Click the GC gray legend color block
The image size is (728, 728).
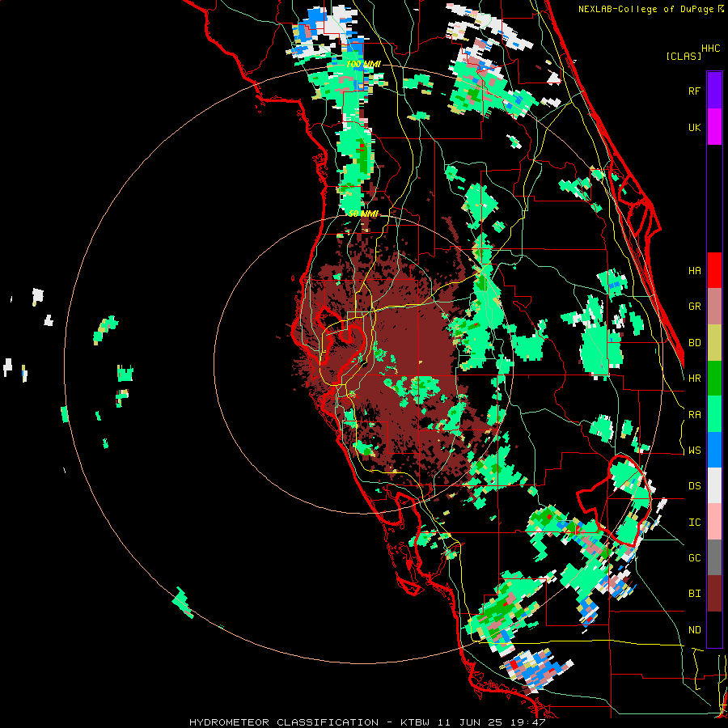pos(714,557)
